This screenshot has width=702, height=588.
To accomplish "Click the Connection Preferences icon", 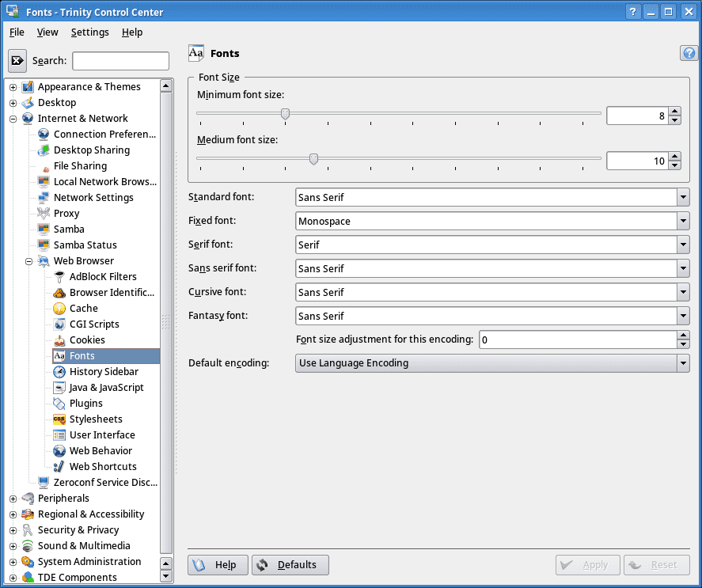I will pos(44,135).
